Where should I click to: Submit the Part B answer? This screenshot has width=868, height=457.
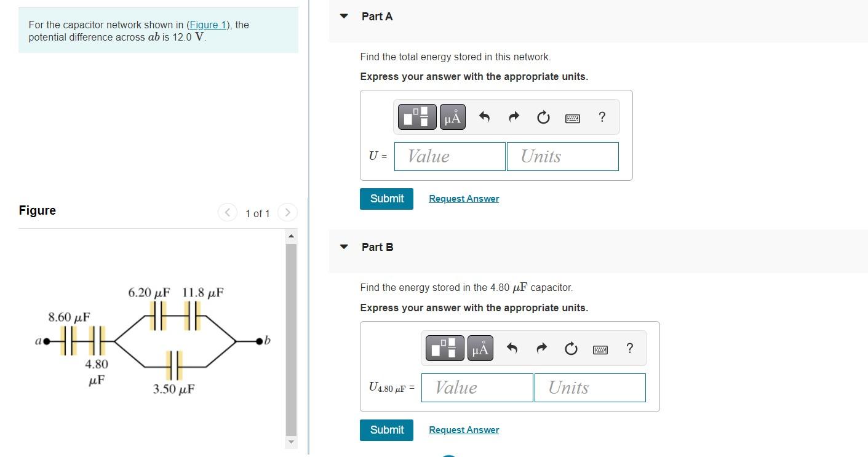point(386,430)
